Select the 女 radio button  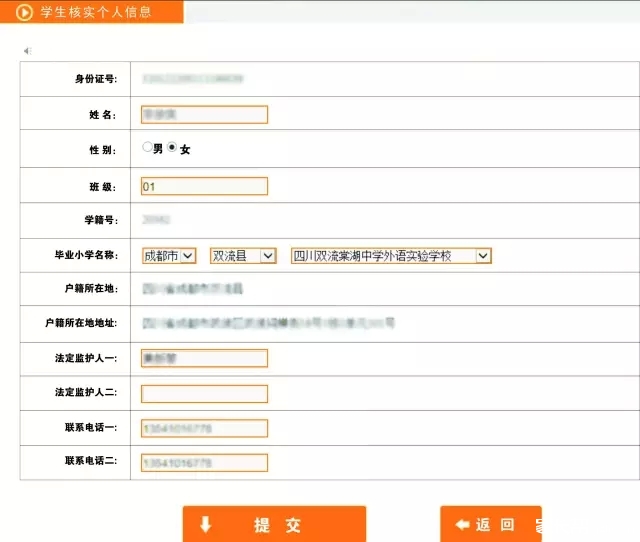tap(172, 147)
